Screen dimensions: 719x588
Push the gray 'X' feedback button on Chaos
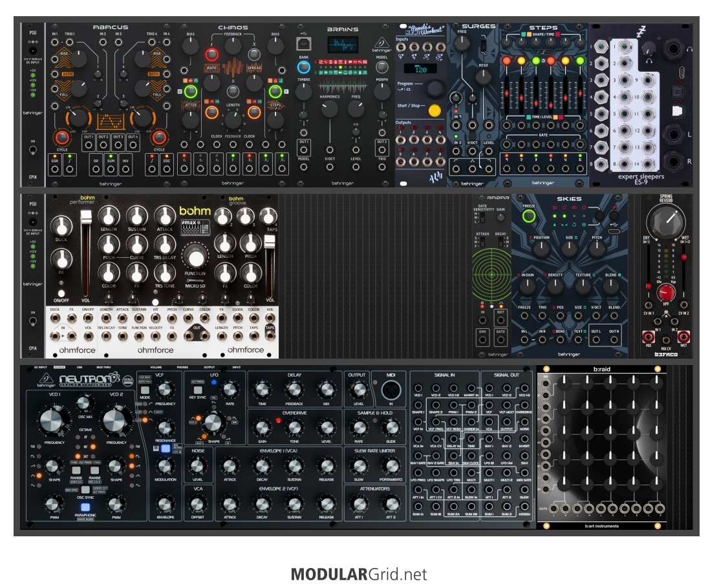254,54
